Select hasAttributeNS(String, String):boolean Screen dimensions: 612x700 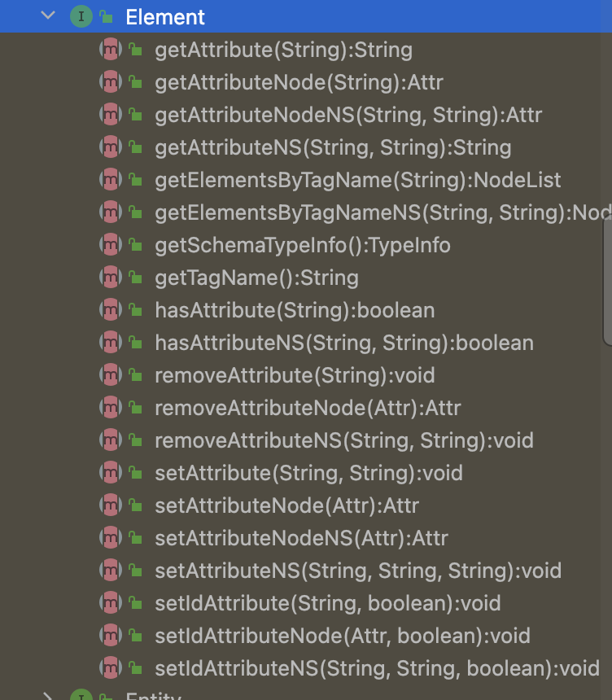[344, 343]
